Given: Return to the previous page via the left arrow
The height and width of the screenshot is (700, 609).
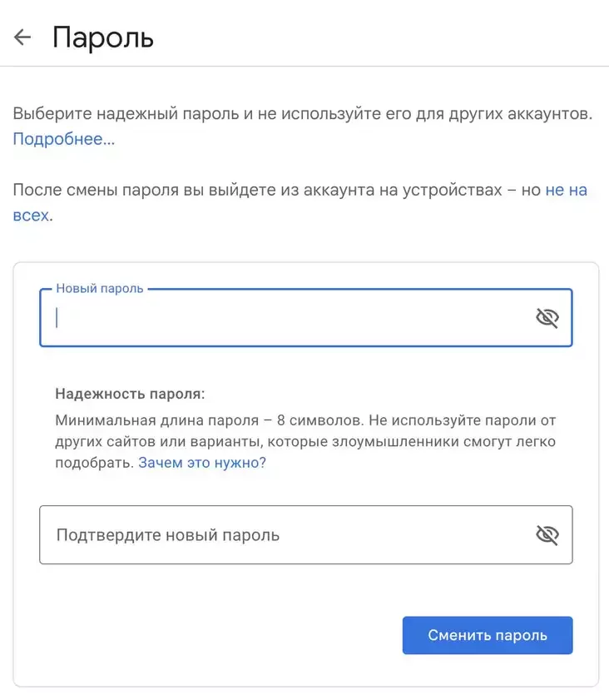Looking at the screenshot, I should [x=22, y=37].
